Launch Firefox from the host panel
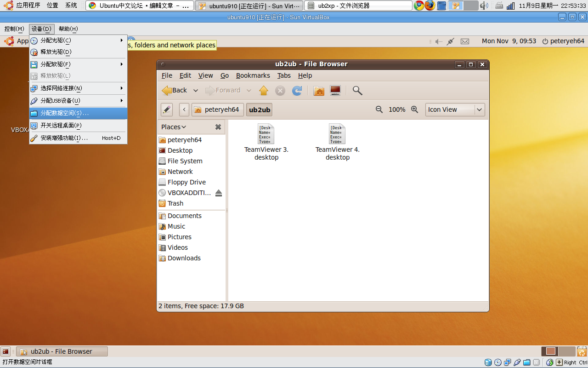This screenshot has height=368, width=588. [430, 6]
